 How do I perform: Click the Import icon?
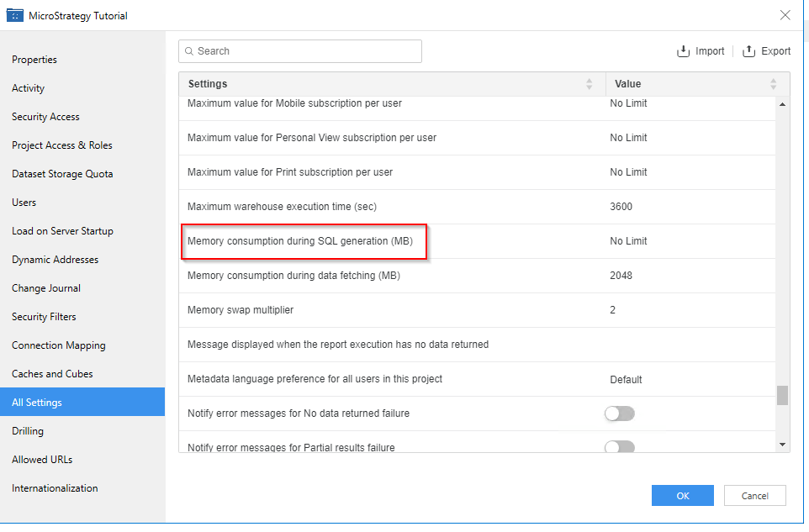[x=683, y=51]
